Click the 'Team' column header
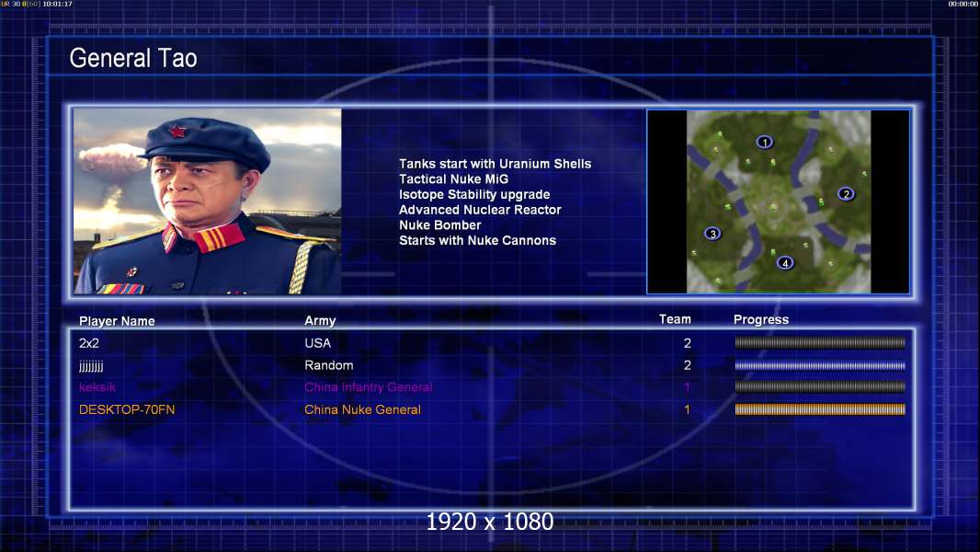This screenshot has height=552, width=980. tap(675, 319)
